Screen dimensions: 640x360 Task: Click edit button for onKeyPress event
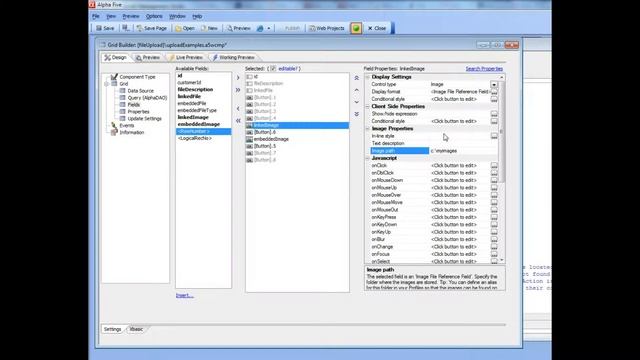(x=494, y=217)
